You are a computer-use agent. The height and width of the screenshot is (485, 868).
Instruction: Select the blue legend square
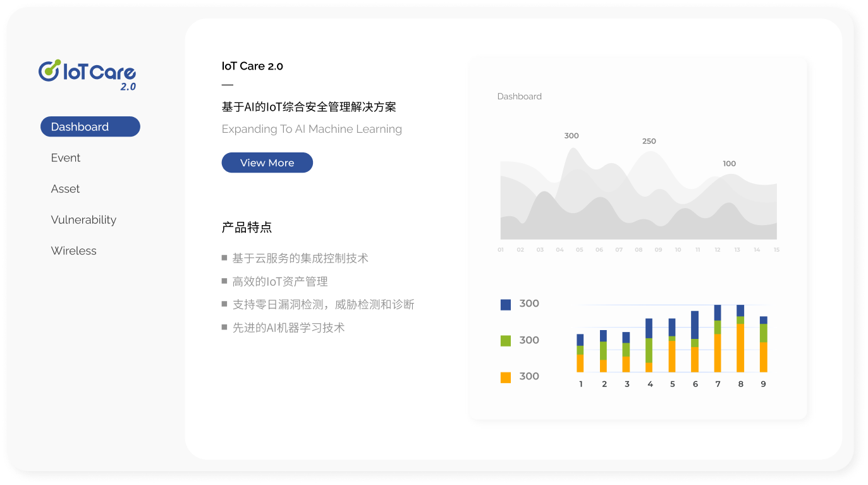click(x=506, y=305)
